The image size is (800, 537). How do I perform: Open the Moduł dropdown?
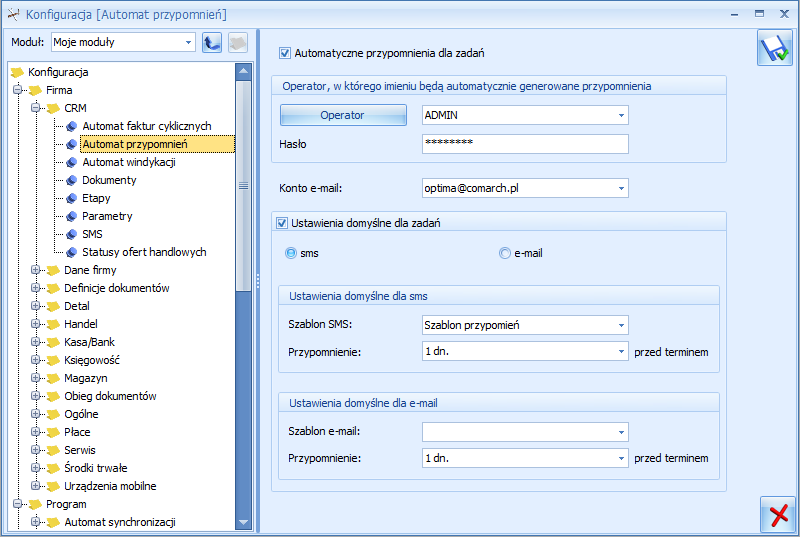click(x=188, y=42)
